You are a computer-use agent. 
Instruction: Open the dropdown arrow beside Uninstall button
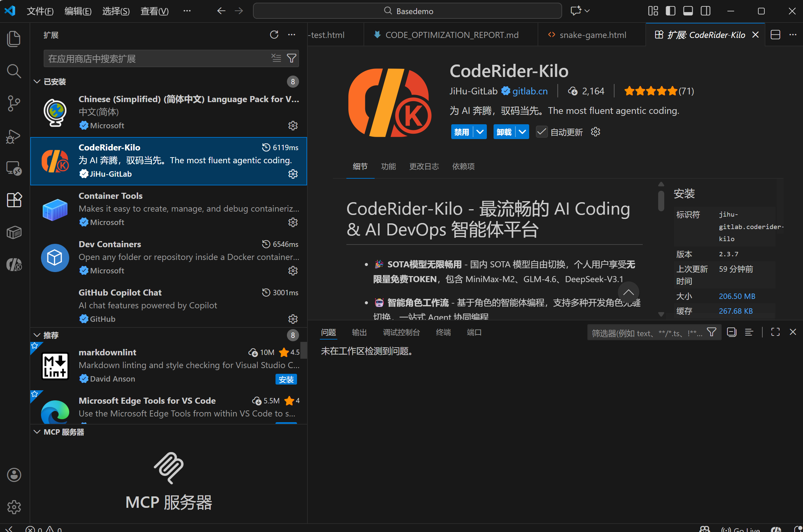(522, 132)
